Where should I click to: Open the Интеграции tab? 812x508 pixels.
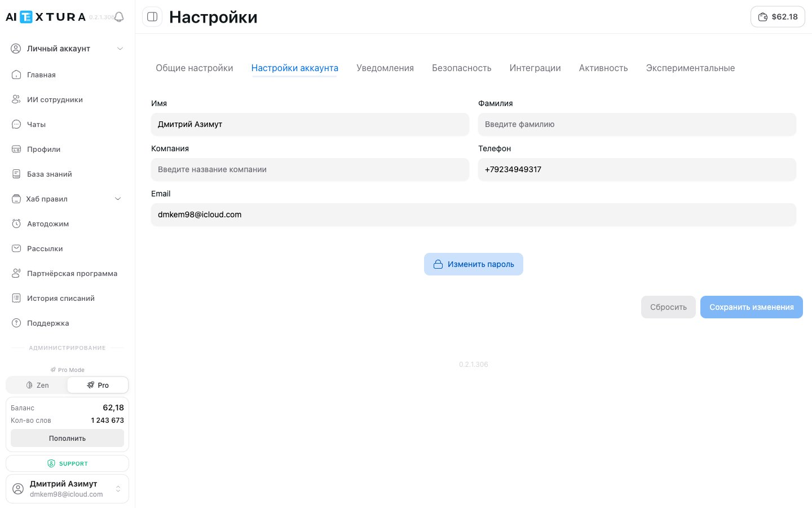(535, 68)
